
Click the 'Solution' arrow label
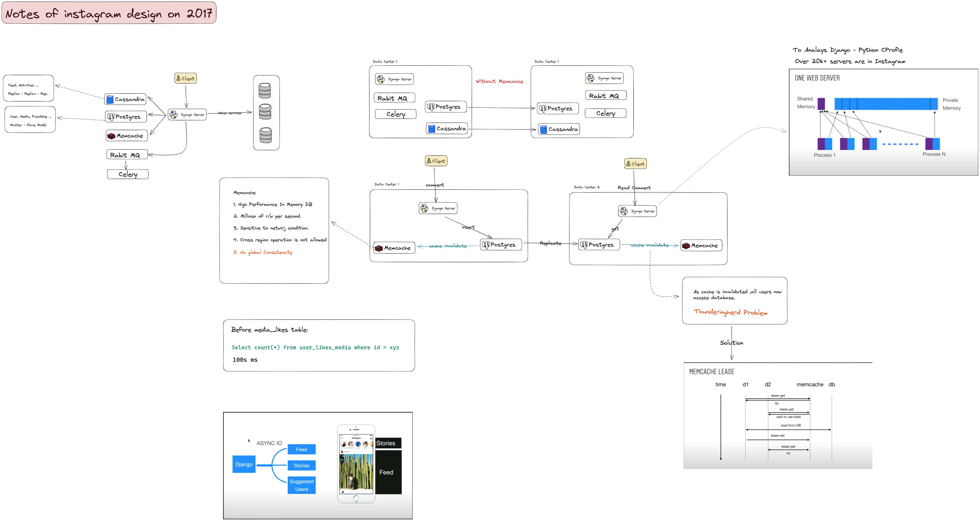coord(732,343)
